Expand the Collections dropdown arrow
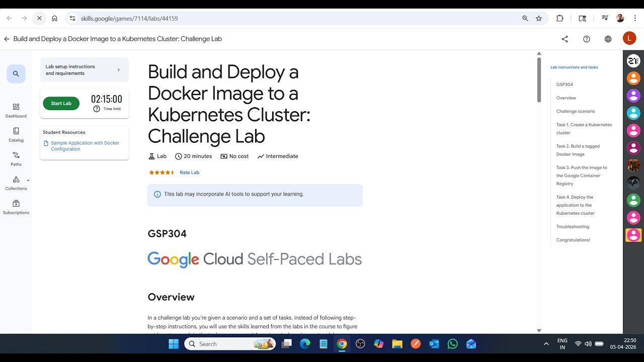The height and width of the screenshot is (362, 644). click(x=28, y=180)
